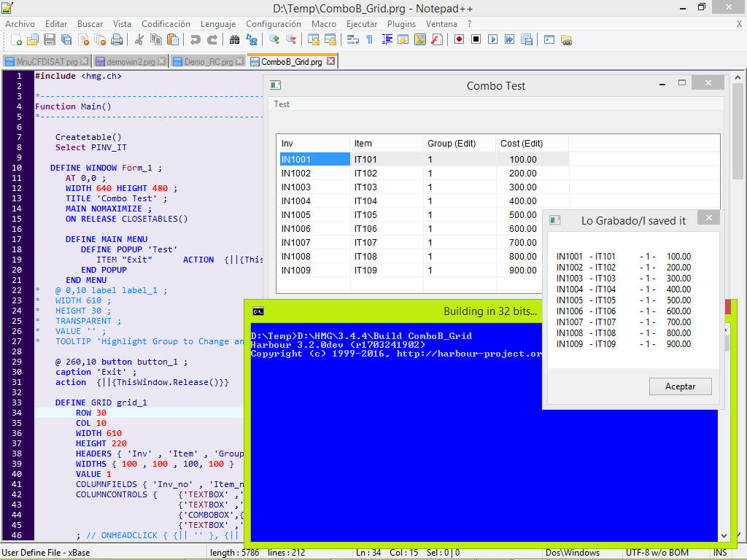Click the Save file toolbar icon
Viewport: 747px width, 560px height.
click(x=50, y=39)
